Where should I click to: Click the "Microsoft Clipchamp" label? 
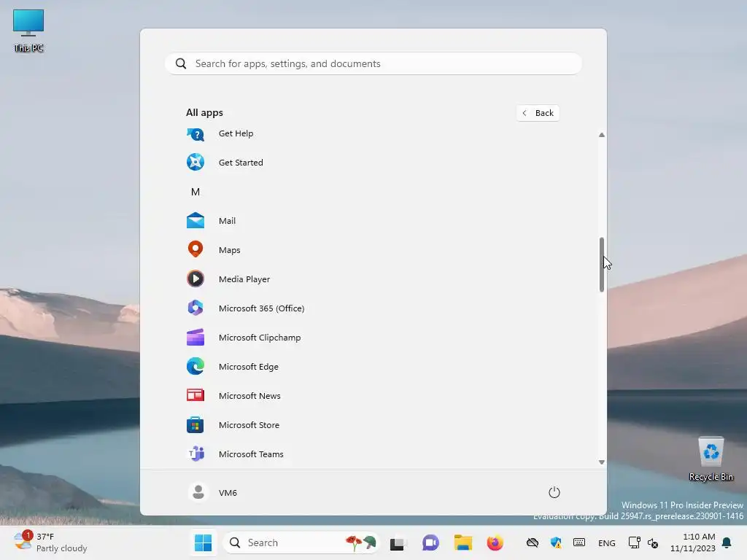tap(260, 338)
